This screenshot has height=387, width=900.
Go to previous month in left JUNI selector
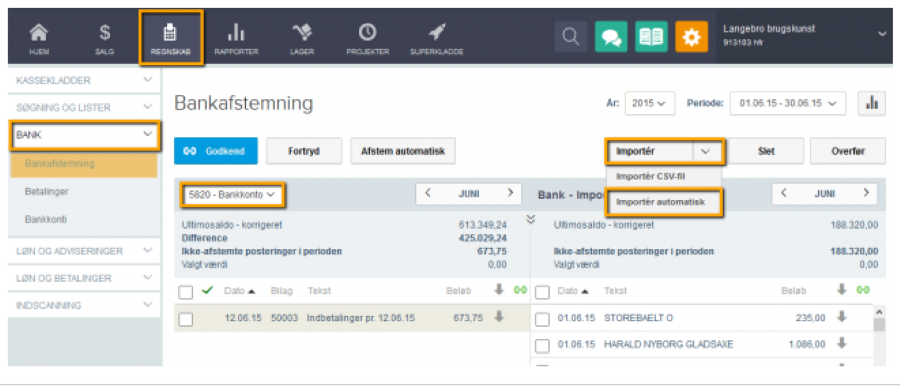pos(428,194)
